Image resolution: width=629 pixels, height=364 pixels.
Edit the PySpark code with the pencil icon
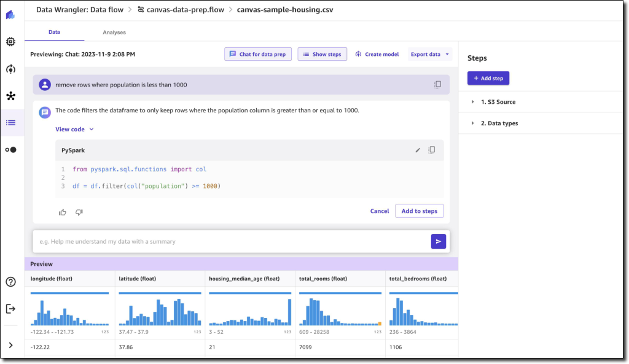(418, 150)
